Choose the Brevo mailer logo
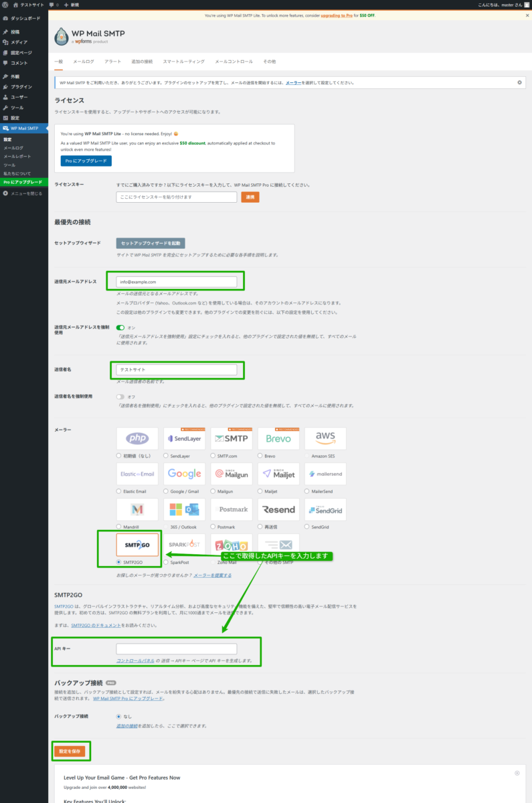The width and height of the screenshot is (532, 803). point(278,439)
